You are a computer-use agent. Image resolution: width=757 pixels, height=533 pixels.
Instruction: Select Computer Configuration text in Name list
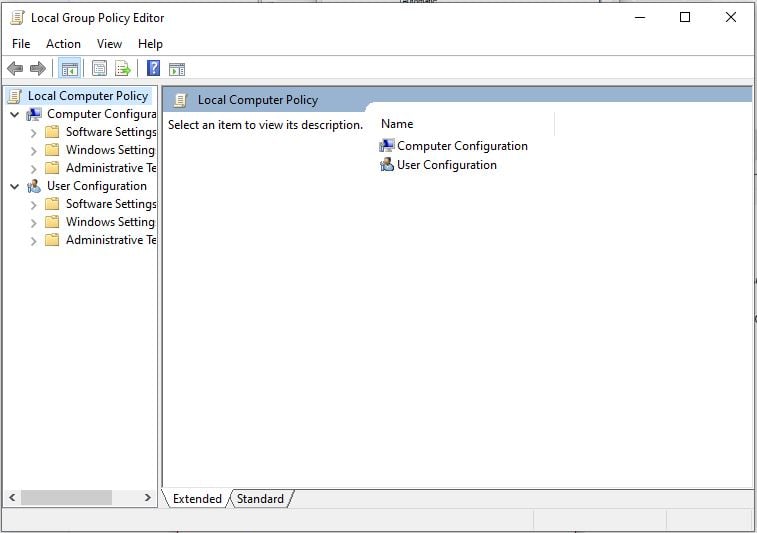coord(462,146)
